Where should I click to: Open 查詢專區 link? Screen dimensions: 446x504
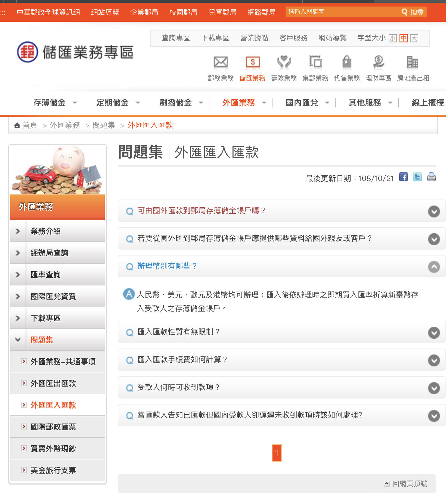pyautogui.click(x=176, y=38)
